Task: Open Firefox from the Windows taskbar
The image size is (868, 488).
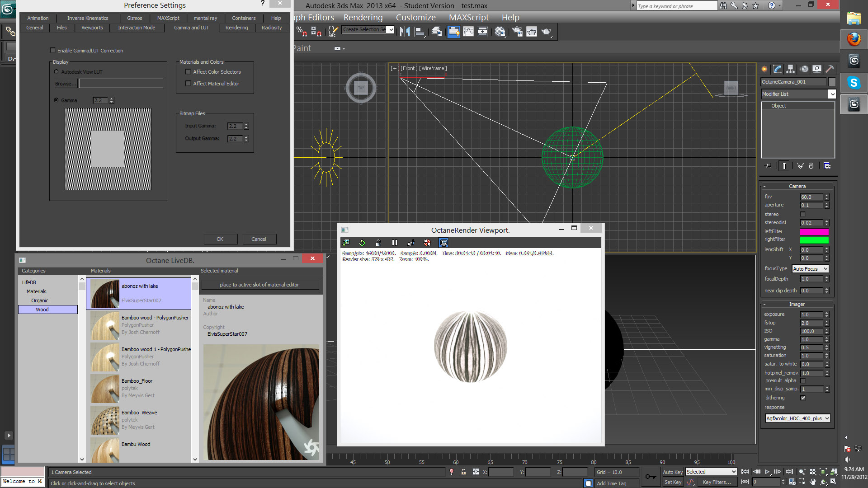Action: pyautogui.click(x=854, y=39)
